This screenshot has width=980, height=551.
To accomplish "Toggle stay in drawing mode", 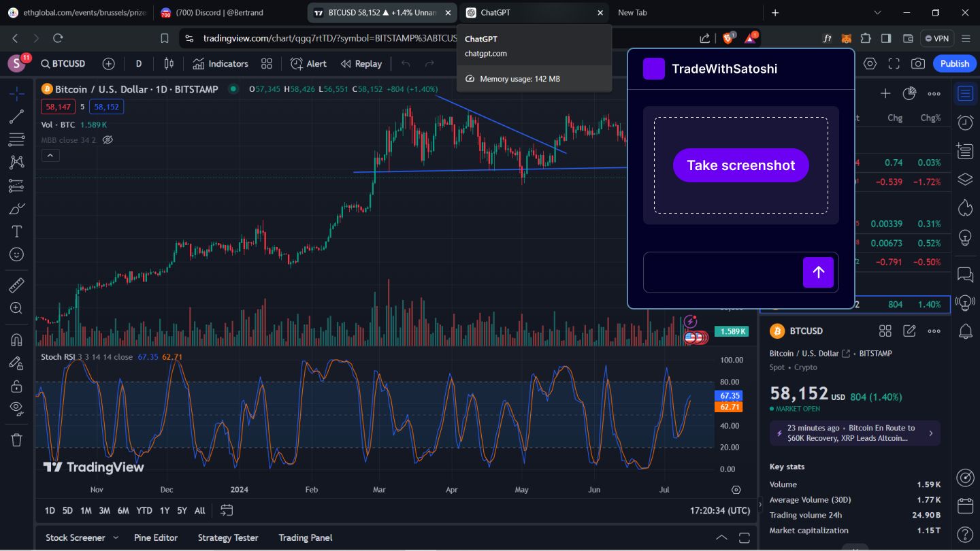I will [x=17, y=363].
